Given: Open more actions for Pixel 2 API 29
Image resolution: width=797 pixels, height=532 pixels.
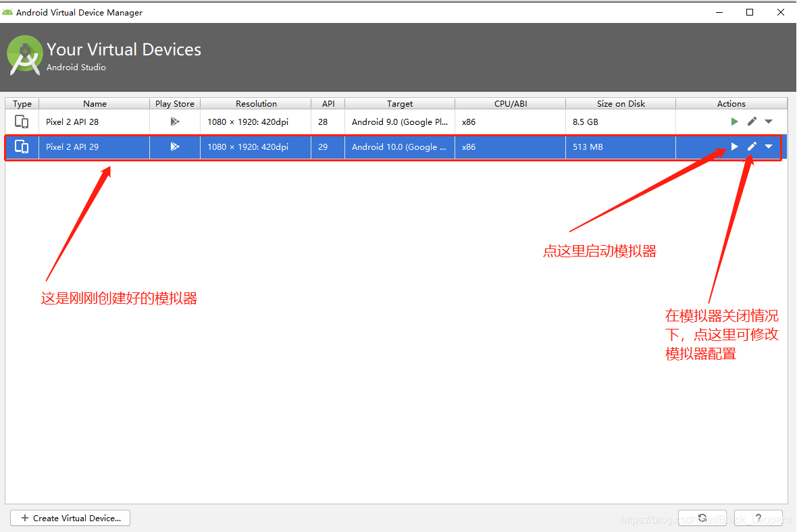Looking at the screenshot, I should pyautogui.click(x=769, y=147).
